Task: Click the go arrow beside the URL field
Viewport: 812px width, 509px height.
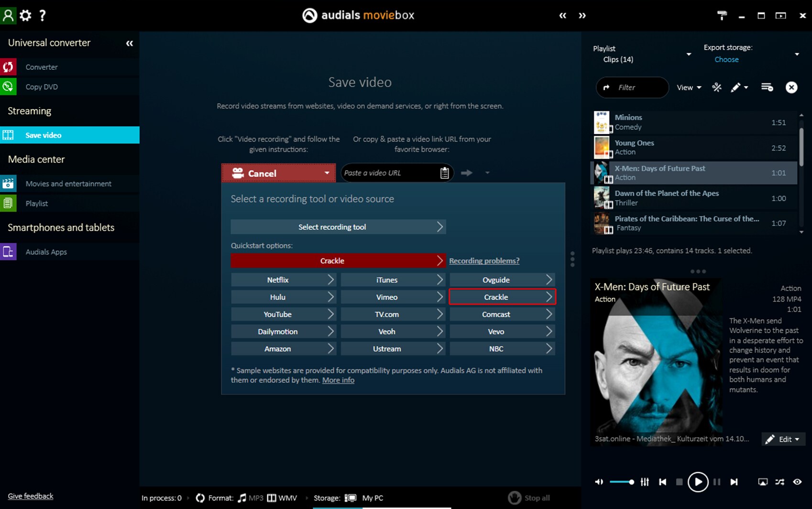Action: [467, 173]
